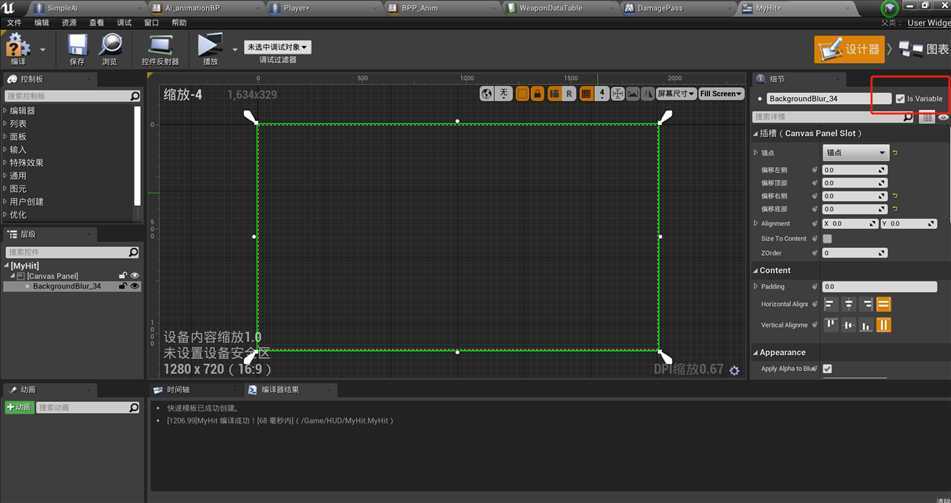
Task: Switch to the WeaponDataTable tab
Action: (561, 8)
